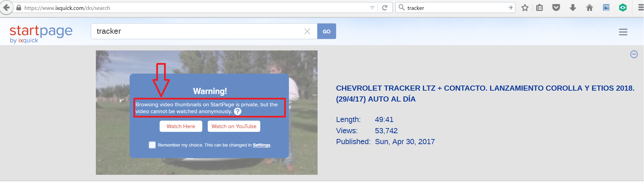Tick the Remember my choice checkbox
The image size is (644, 184).
(152, 145)
